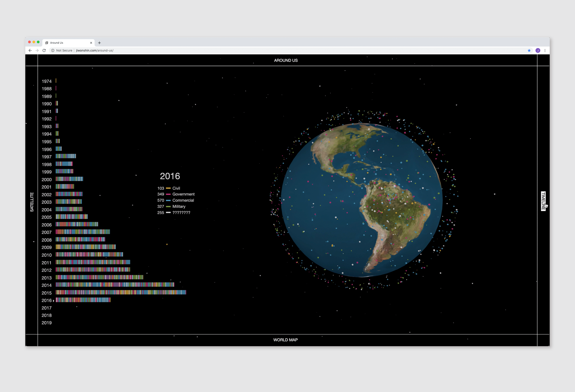Viewport: 575px width, 392px height.
Task: Click the Commercial legend color swatch
Action: click(168, 200)
